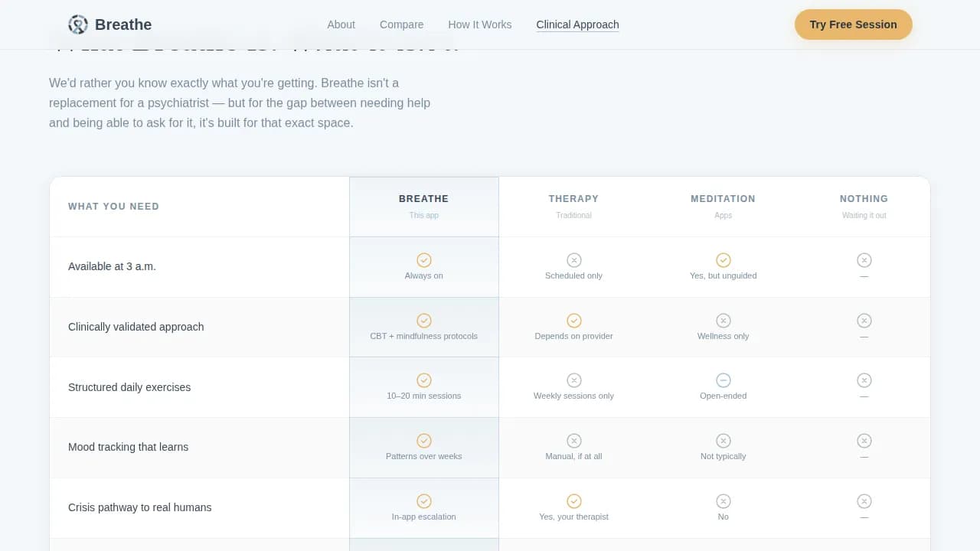The image size is (980, 551).
Task: Click check icon above 'Yes, but unguided'
Action: [724, 260]
